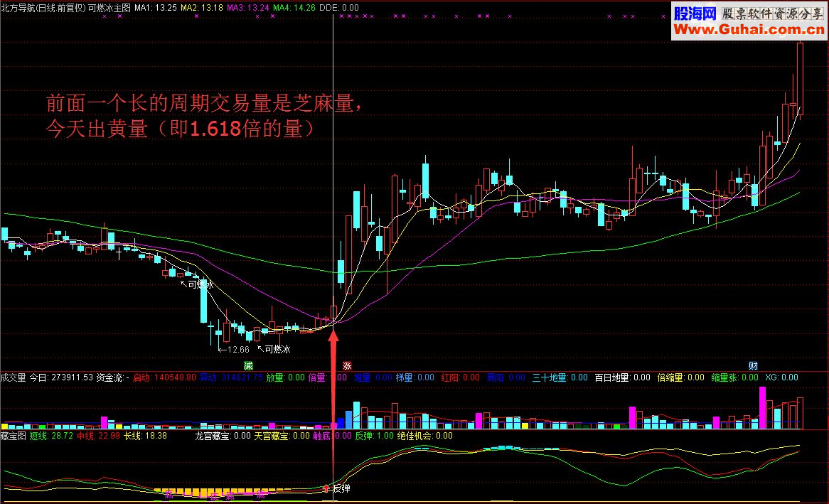Click the 今日: 273911.53 volume value
The image size is (829, 504).
[x=61, y=377]
